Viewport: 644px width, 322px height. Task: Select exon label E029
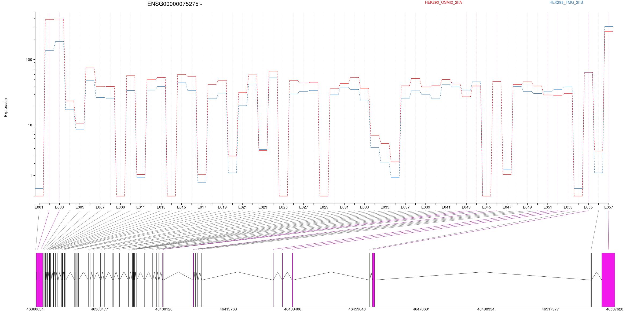(324, 207)
